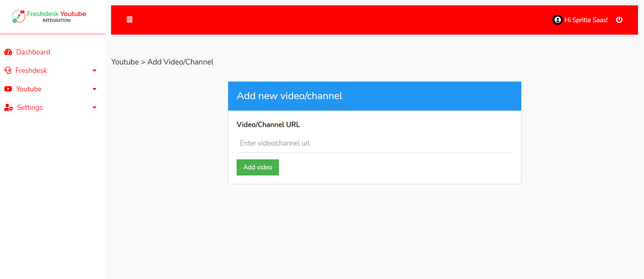Viewport: 644px width, 279px height.
Task: Click the Dashboard gauge icon
Action: click(x=8, y=52)
